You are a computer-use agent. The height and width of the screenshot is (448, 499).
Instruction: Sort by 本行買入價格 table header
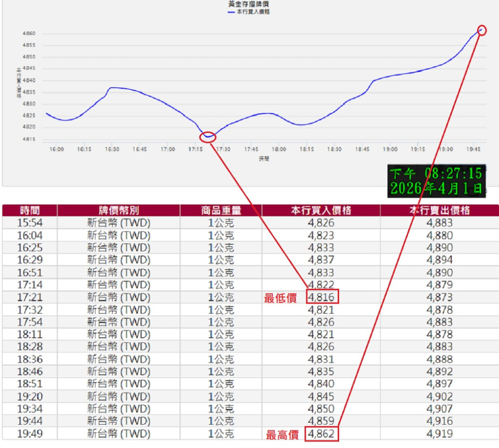321,211
